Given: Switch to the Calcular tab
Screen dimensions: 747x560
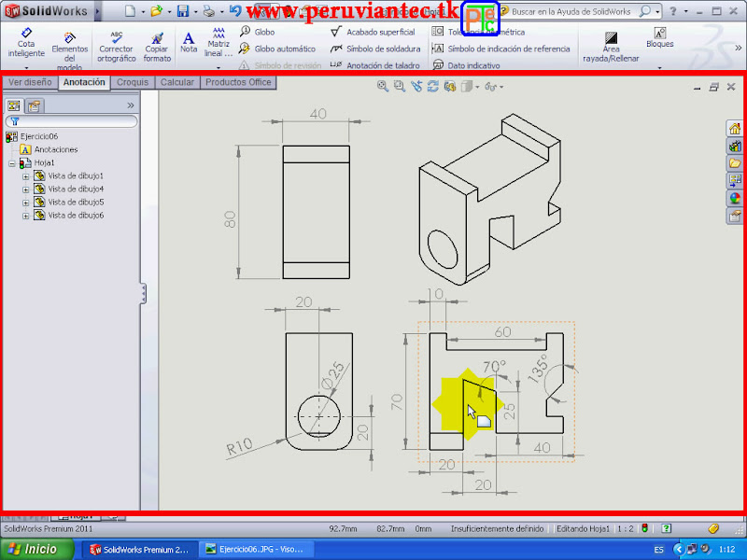Looking at the screenshot, I should coord(176,82).
